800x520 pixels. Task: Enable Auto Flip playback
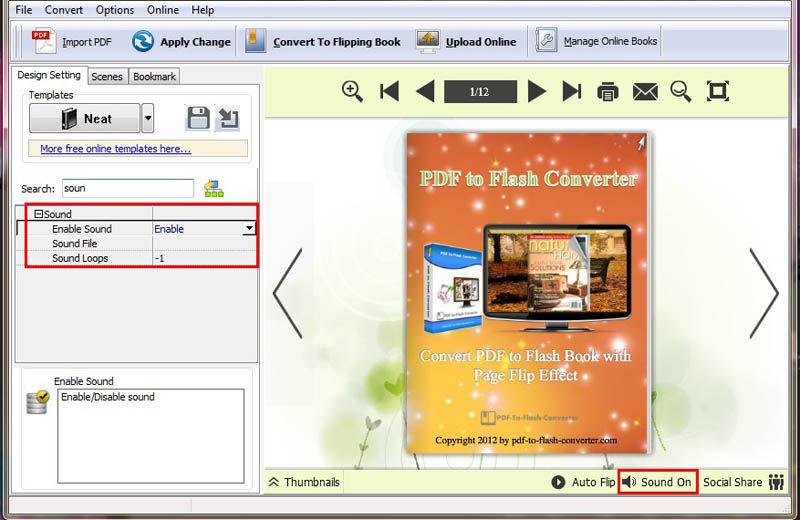tap(583, 482)
